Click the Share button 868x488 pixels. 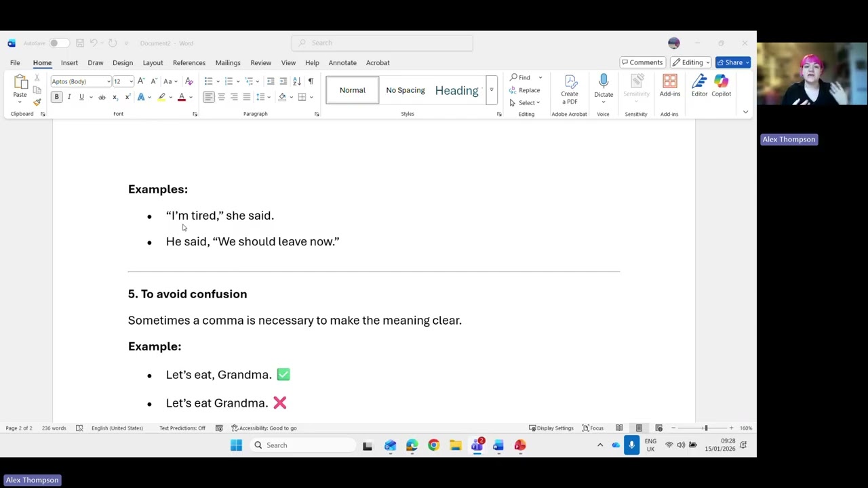click(733, 62)
